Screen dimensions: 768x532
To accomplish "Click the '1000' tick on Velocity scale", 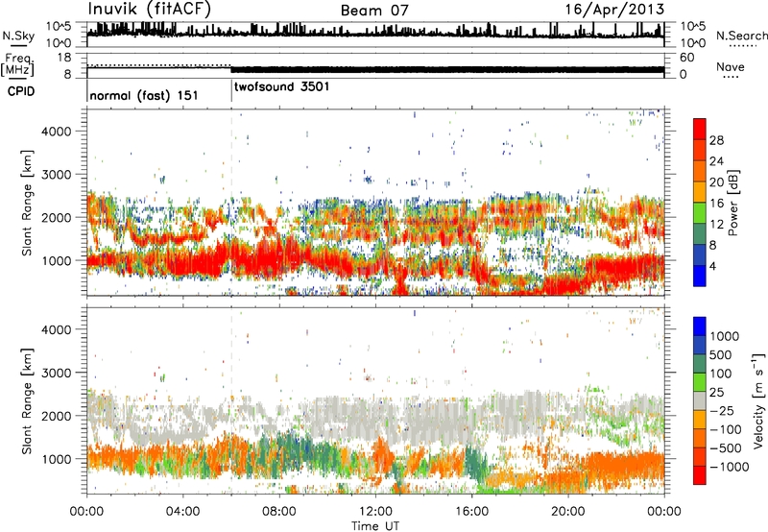I will [725, 336].
